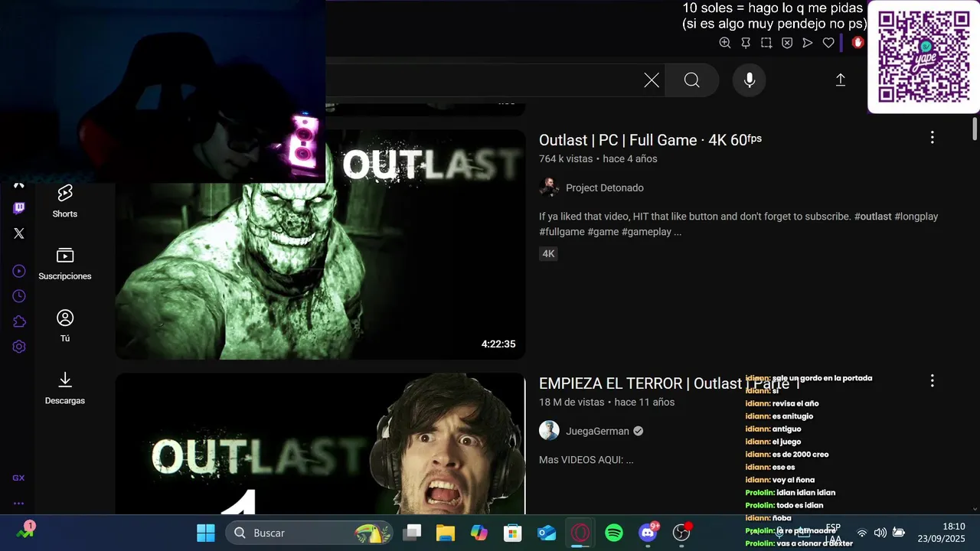
Task: Open the history clock icon in sidebar
Action: pos(19,296)
